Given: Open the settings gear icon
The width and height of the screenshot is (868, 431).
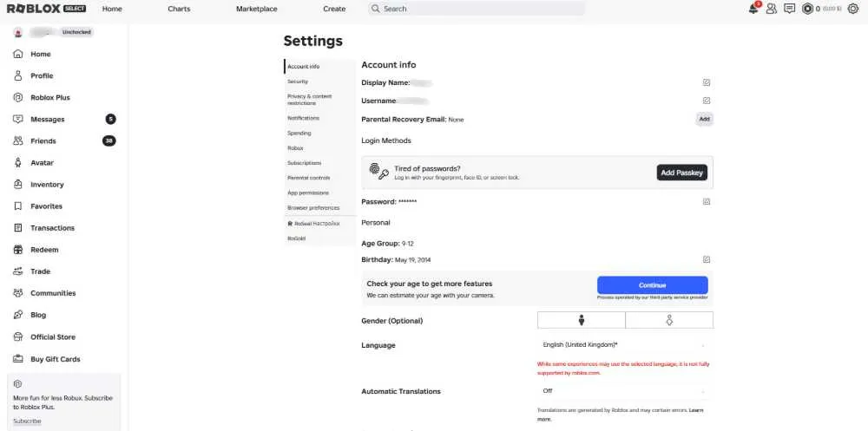Looking at the screenshot, I should (x=852, y=9).
